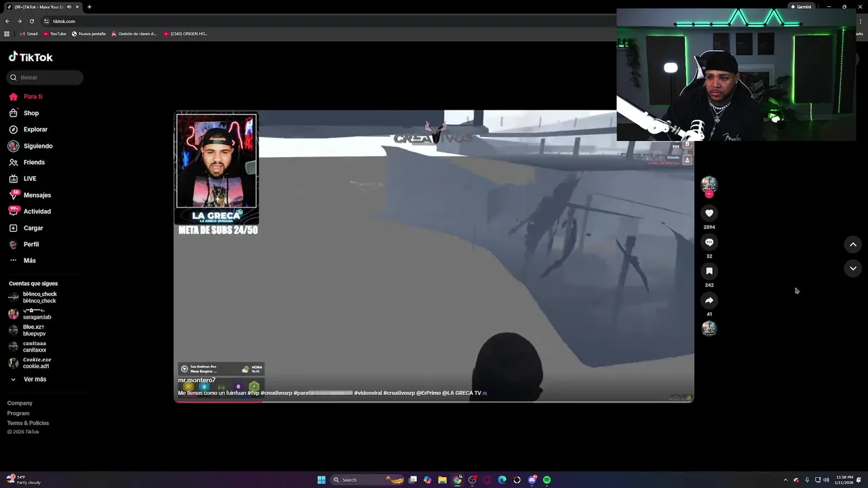Open Cargar upload page

(x=26, y=228)
